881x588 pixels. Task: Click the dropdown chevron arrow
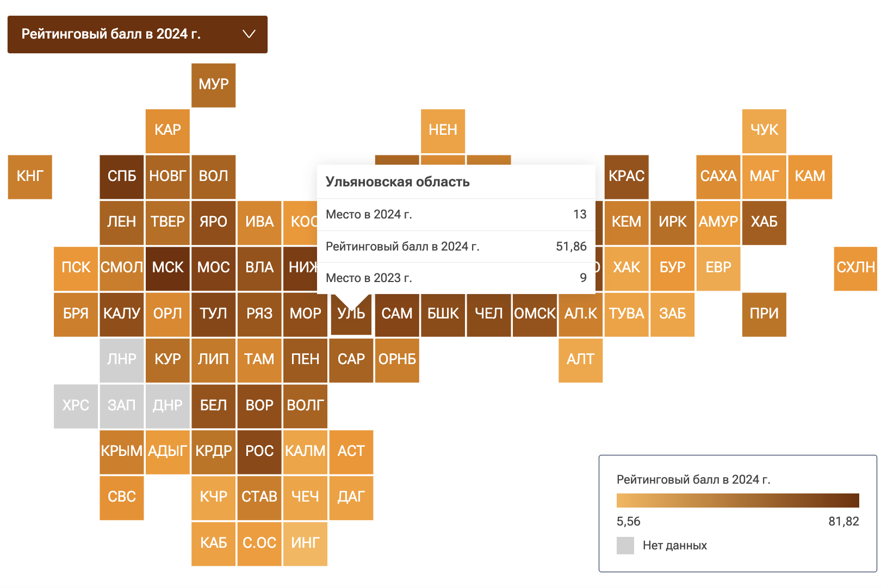click(x=249, y=34)
